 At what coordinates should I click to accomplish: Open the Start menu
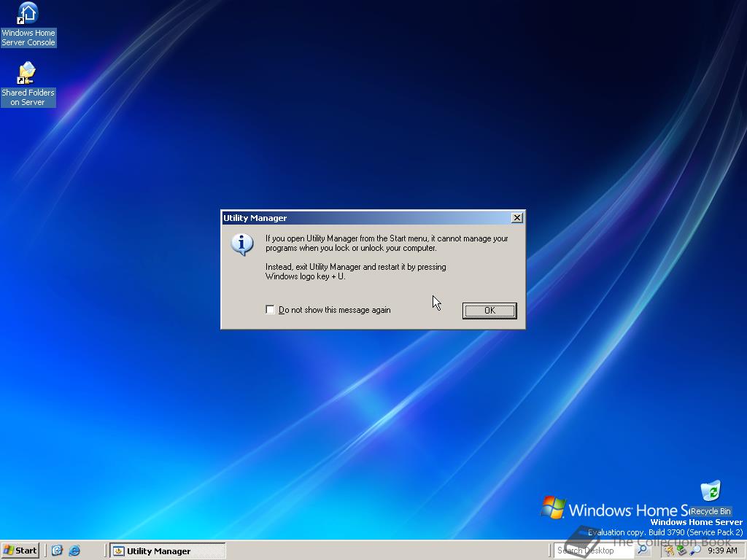20,551
